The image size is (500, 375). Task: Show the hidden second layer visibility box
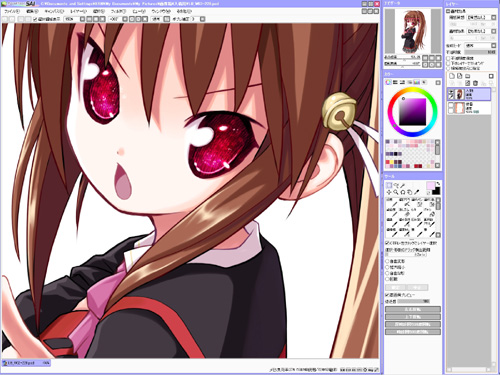coord(450,106)
